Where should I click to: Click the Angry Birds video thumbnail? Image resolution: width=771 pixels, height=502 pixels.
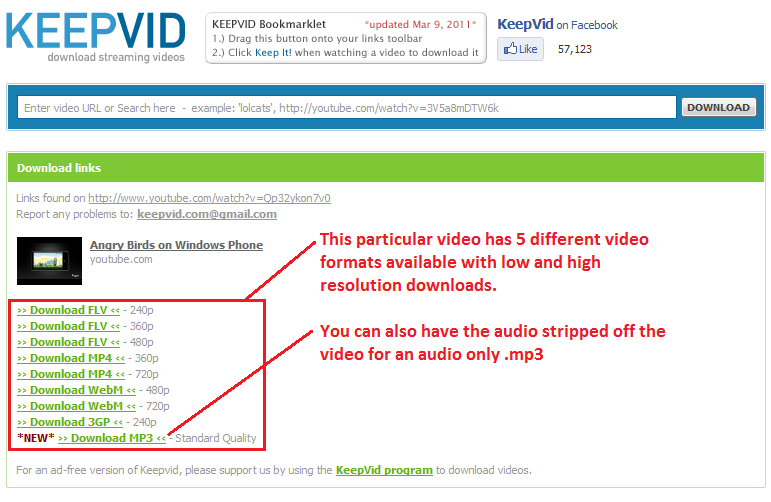click(49, 261)
